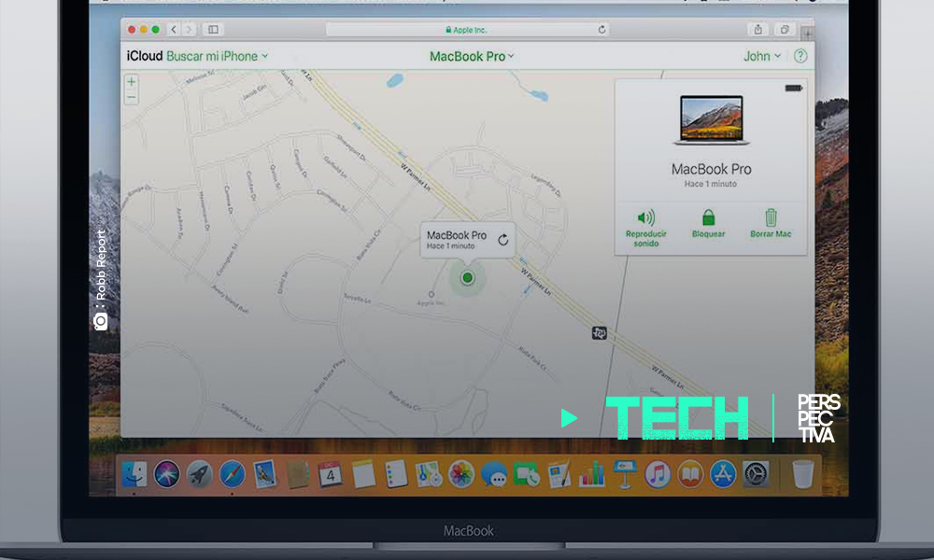Go back with Safari's back arrow
Viewport: 934px width, 560px height.
[x=174, y=29]
